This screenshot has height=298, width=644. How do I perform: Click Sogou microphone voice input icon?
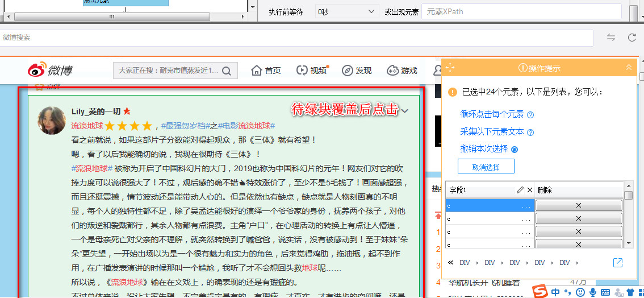tap(593, 292)
